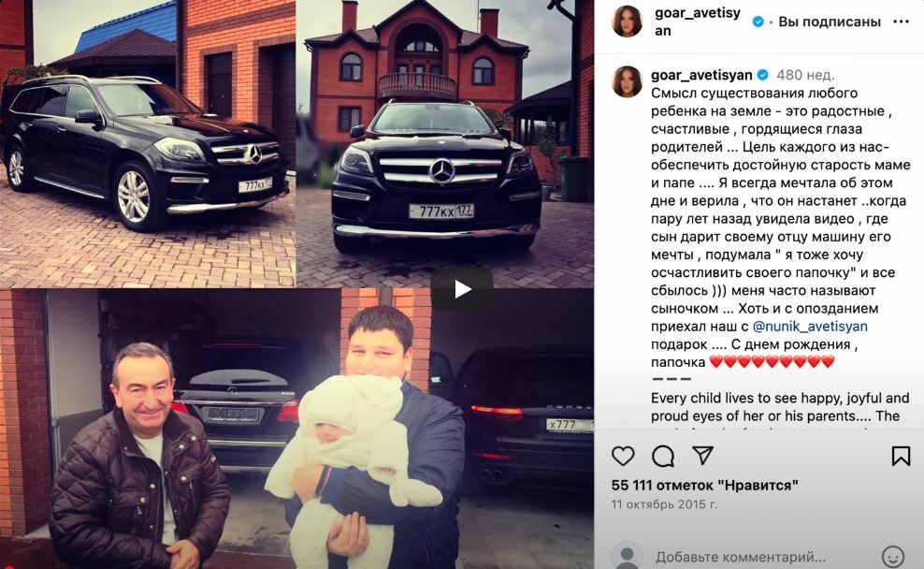This screenshot has height=569, width=924.
Task: Click the 'Добавьте комментарий' input field
Action: pyautogui.click(x=760, y=556)
